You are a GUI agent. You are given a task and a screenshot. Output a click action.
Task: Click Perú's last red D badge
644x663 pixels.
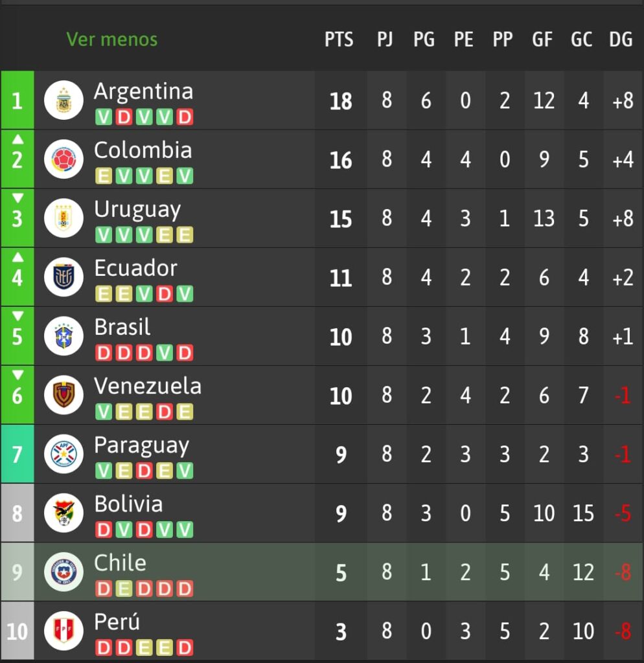(185, 647)
